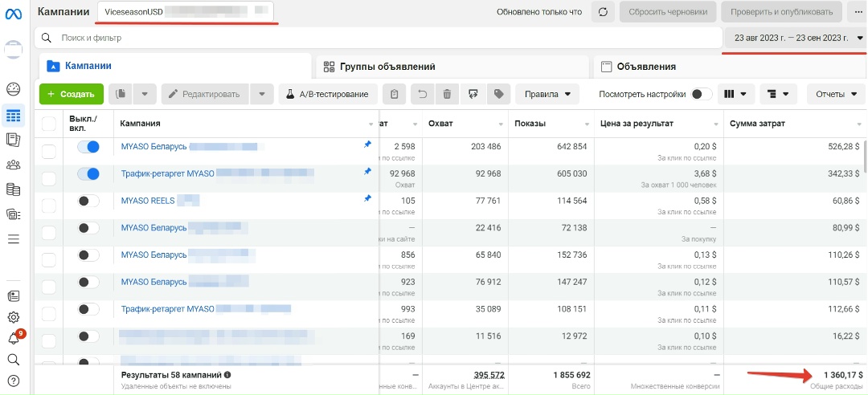Viewport: 868px width, 395px height.
Task: Open notifications bell with 9 badge
Action: coord(14,338)
